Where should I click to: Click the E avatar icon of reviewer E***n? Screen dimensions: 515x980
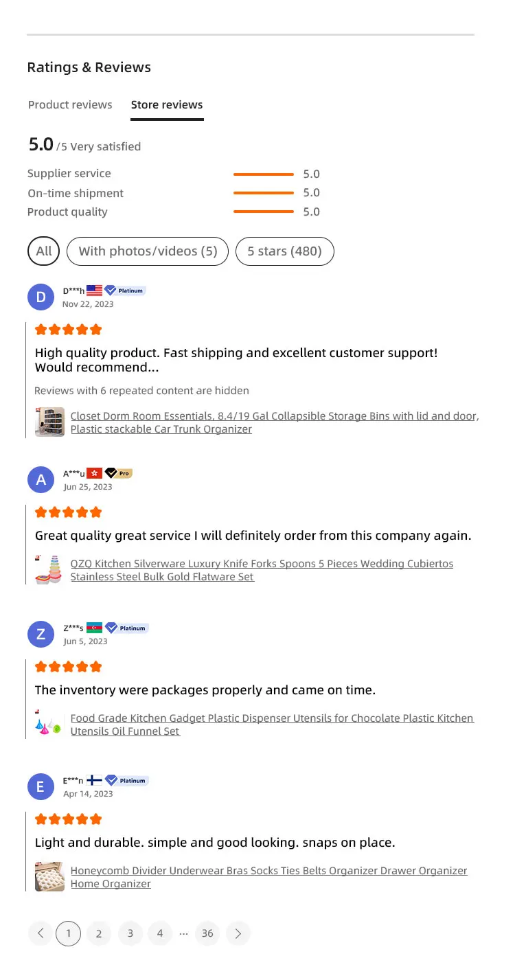click(x=41, y=786)
